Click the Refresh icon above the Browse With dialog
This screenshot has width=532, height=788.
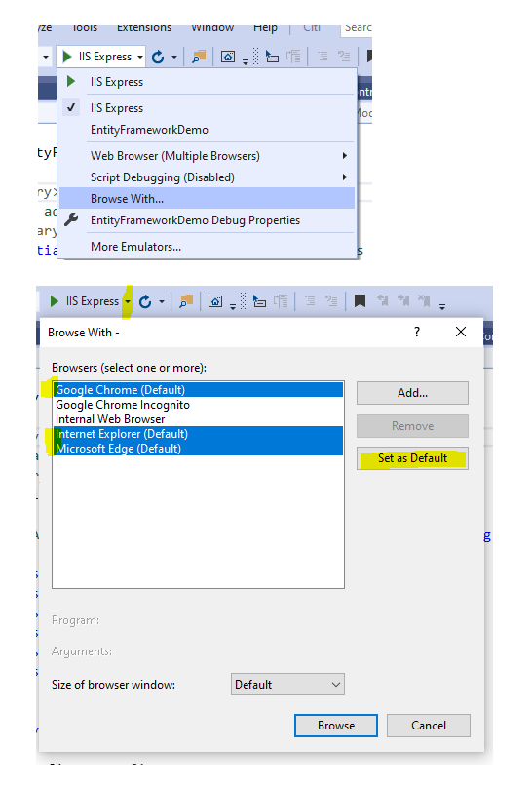145,301
